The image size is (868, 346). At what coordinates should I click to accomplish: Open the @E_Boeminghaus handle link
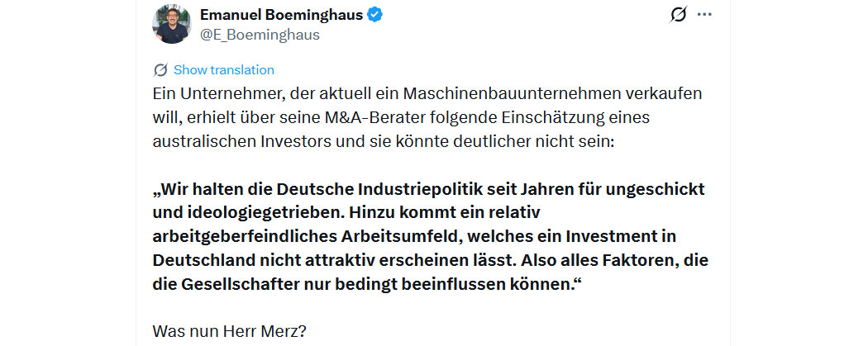point(260,35)
